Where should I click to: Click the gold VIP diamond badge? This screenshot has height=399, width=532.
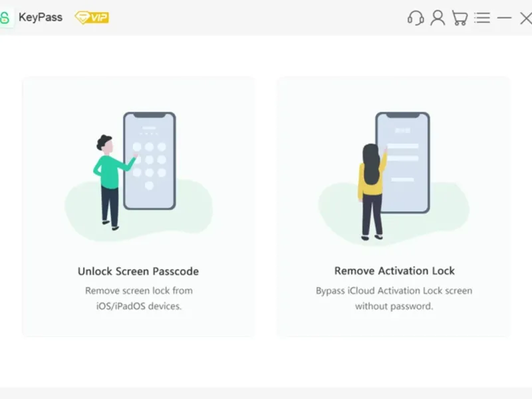coord(92,18)
